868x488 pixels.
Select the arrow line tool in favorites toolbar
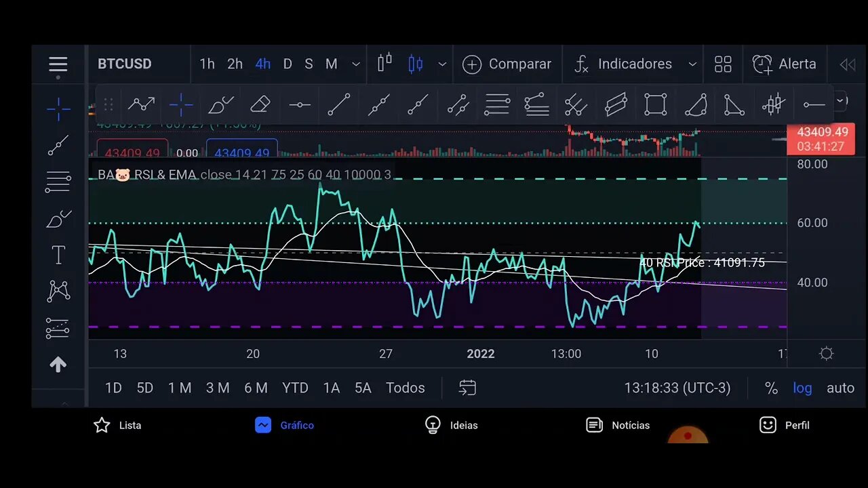[x=142, y=104]
